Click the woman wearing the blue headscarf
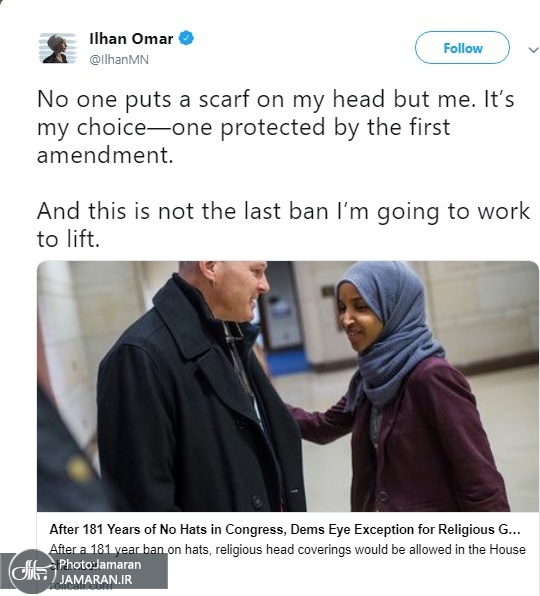The image size is (540, 596). click(x=403, y=386)
